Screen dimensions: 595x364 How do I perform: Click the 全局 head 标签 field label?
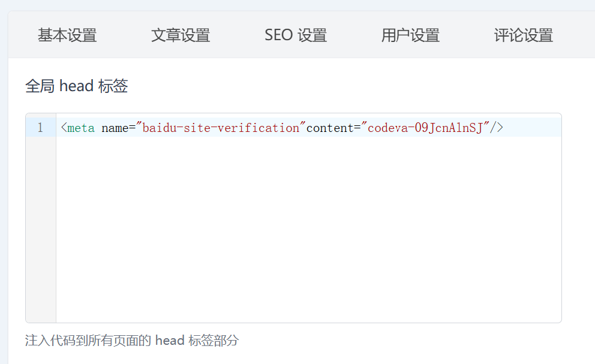pos(77,86)
